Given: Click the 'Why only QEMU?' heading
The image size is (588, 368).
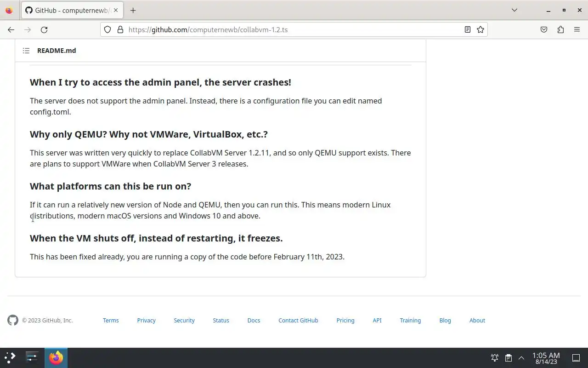Looking at the screenshot, I should coord(149,134).
